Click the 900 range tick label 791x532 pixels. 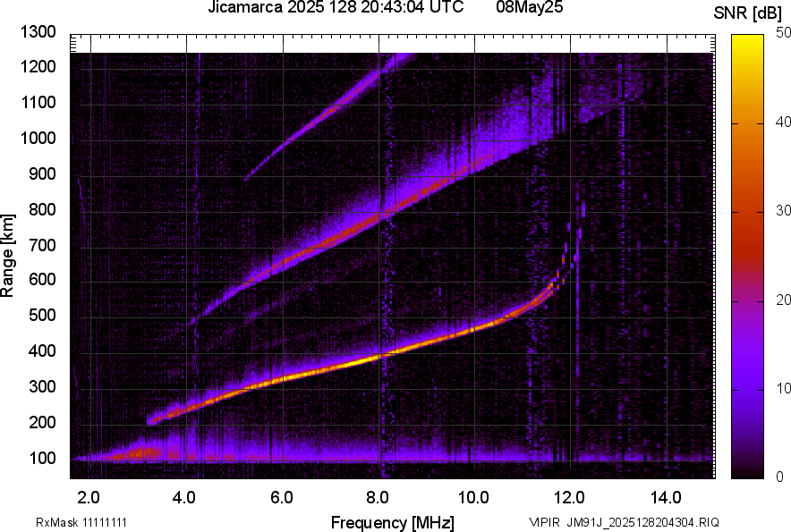pos(42,174)
